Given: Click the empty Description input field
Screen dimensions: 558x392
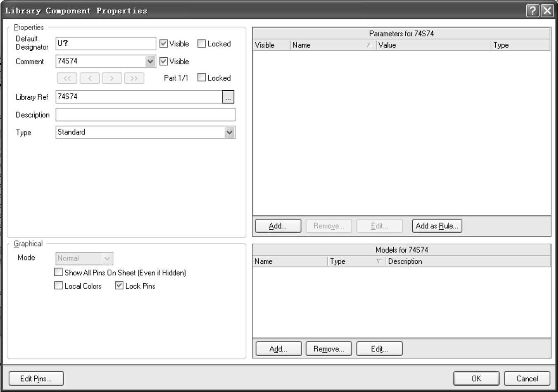Looking at the screenshot, I should [145, 115].
